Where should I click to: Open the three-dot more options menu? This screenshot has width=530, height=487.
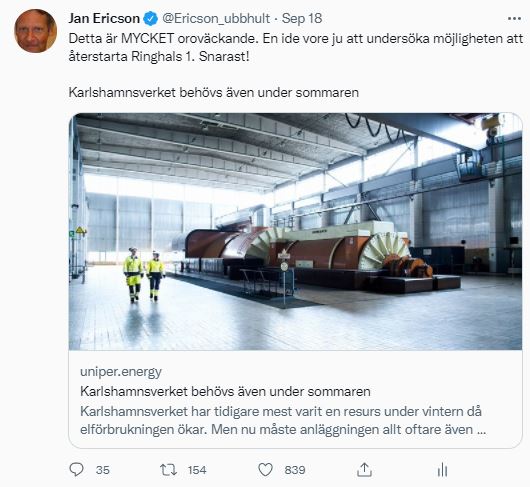pyautogui.click(x=514, y=19)
